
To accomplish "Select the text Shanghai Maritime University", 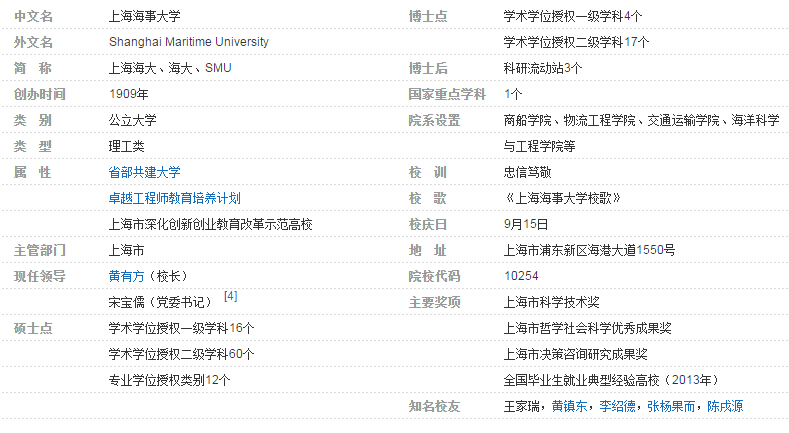I will click(189, 42).
